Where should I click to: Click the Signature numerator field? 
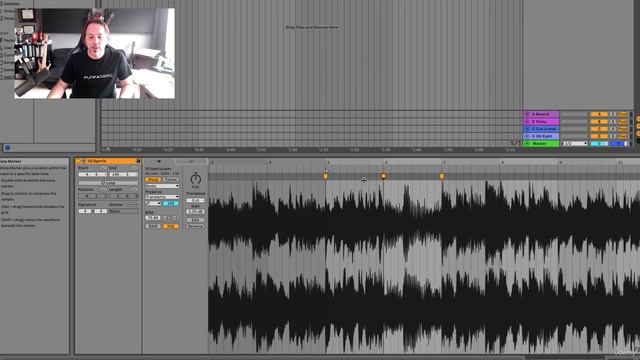pos(85,211)
